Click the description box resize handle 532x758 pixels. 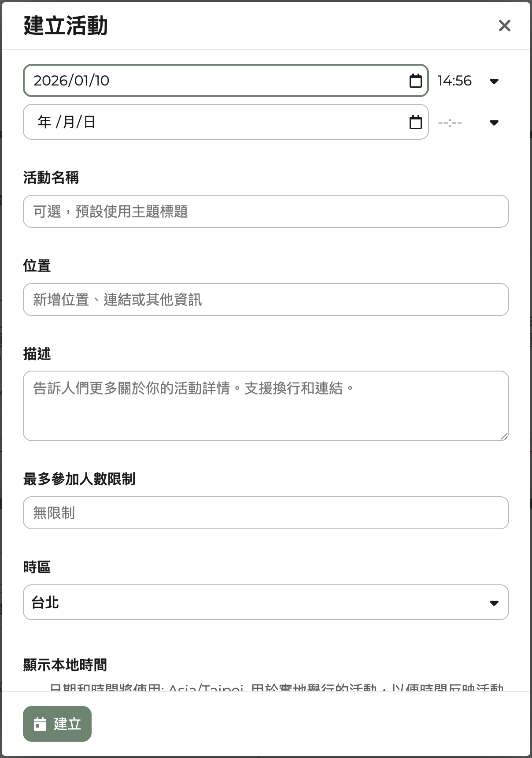click(x=504, y=436)
